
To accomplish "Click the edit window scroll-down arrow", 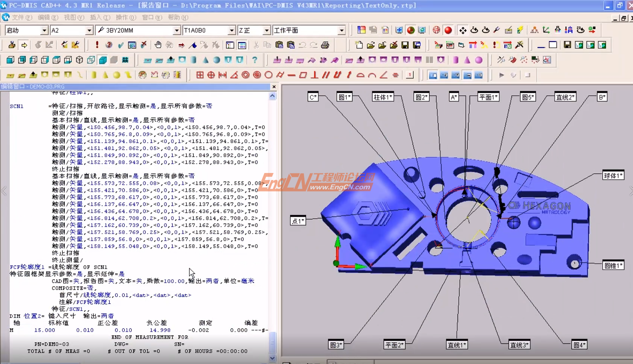I will point(273,358).
